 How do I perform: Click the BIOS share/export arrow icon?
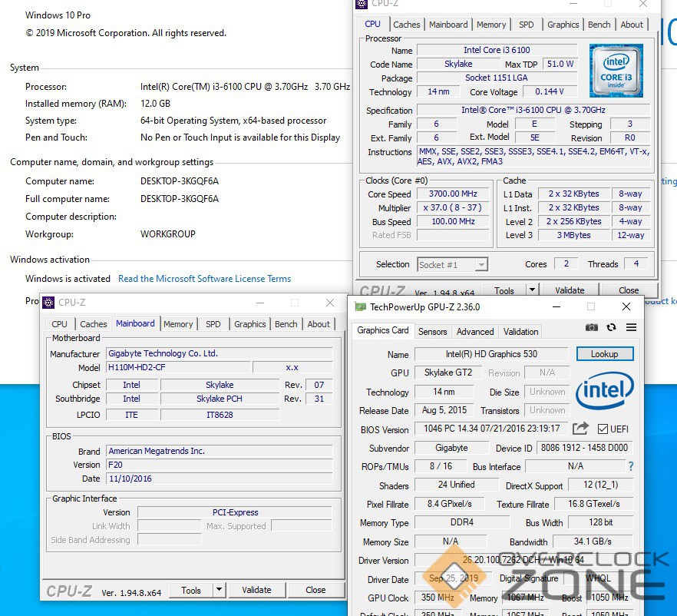point(581,429)
